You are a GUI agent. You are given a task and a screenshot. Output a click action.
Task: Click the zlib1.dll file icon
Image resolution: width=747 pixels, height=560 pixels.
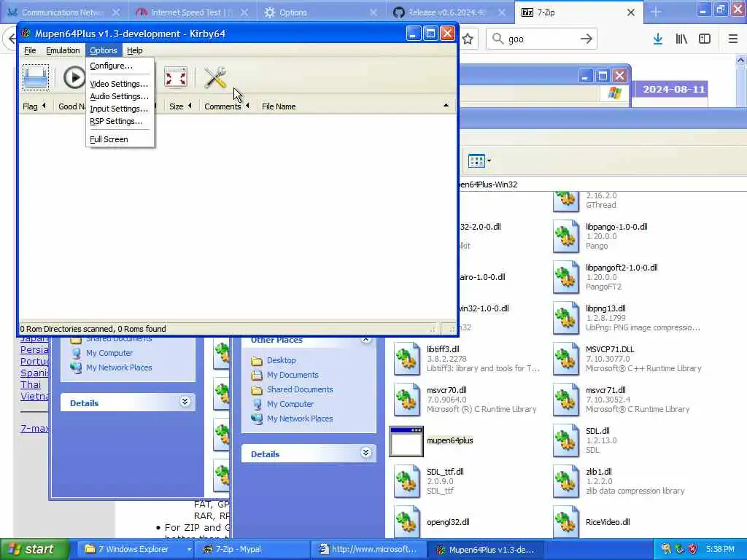(x=566, y=481)
